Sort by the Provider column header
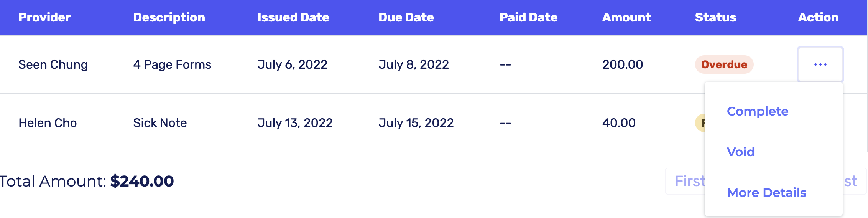This screenshot has height=218, width=868. (44, 17)
